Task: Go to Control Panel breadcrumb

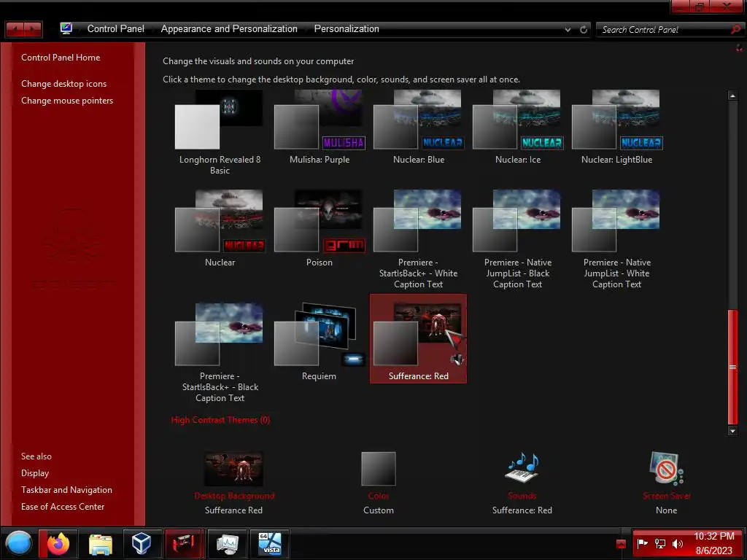Action: point(116,28)
